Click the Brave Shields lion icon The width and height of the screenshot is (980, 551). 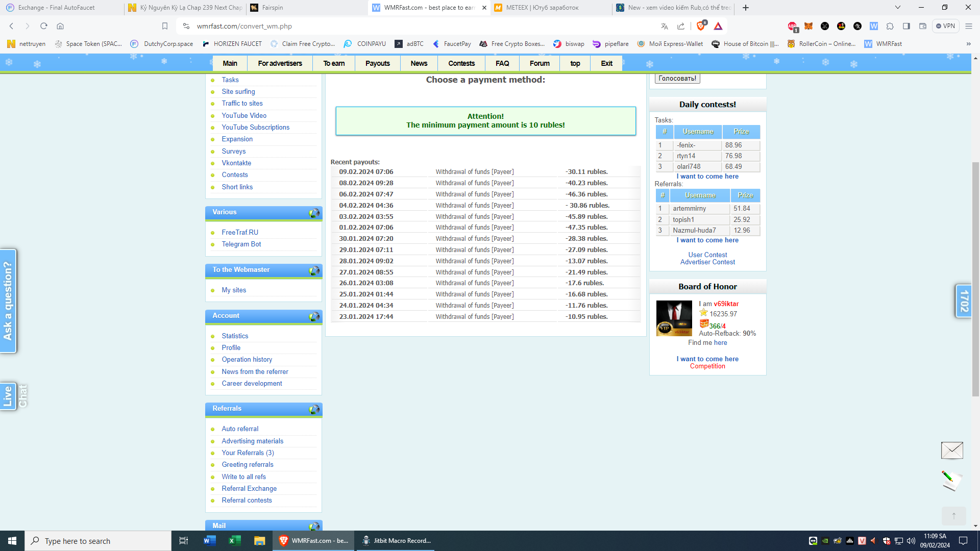tap(701, 26)
